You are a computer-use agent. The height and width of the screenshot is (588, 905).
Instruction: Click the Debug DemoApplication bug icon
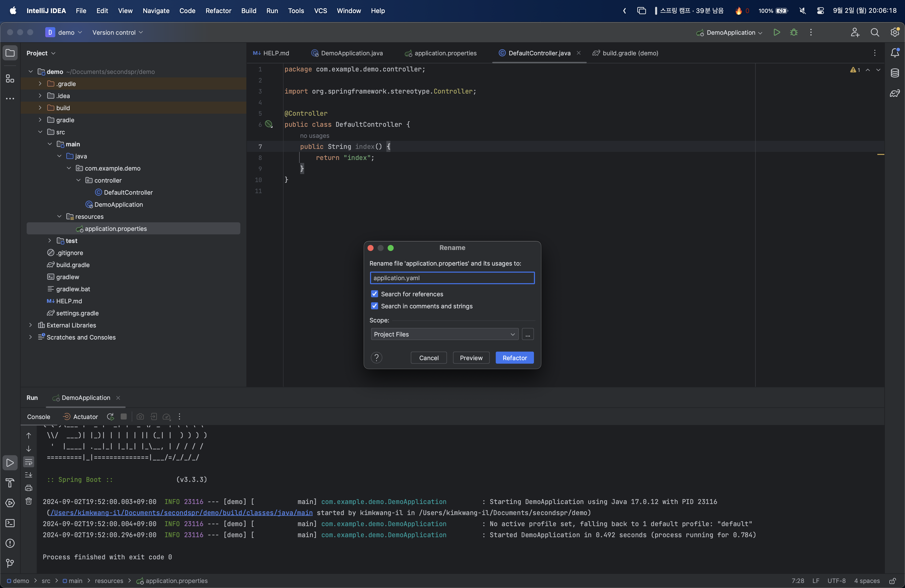[794, 32]
